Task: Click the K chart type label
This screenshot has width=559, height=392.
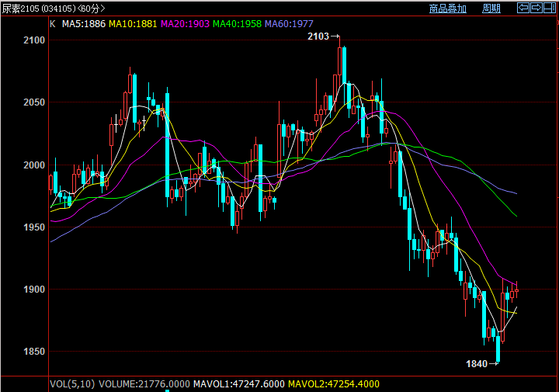Action: pyautogui.click(x=53, y=24)
